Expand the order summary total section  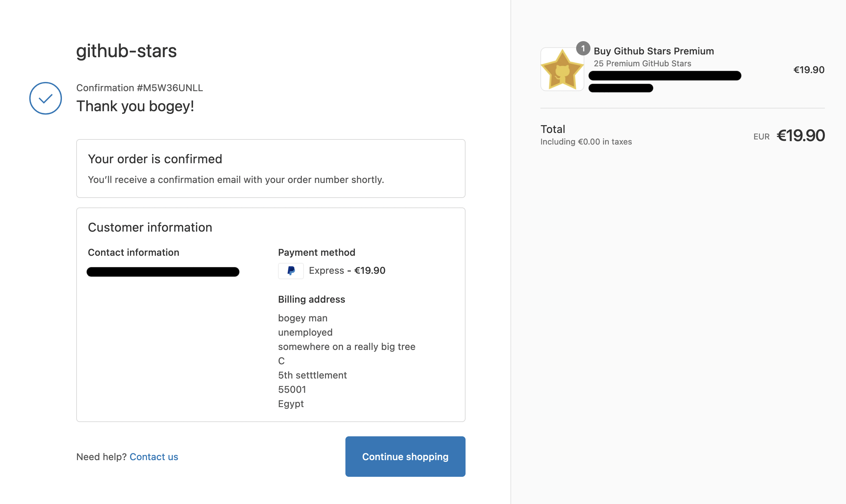coord(553,129)
